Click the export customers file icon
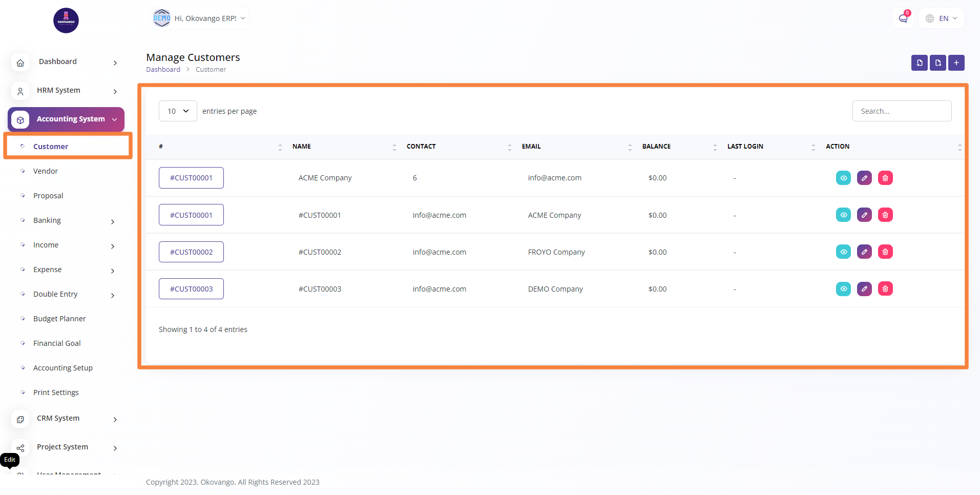980x495 pixels. pos(937,63)
